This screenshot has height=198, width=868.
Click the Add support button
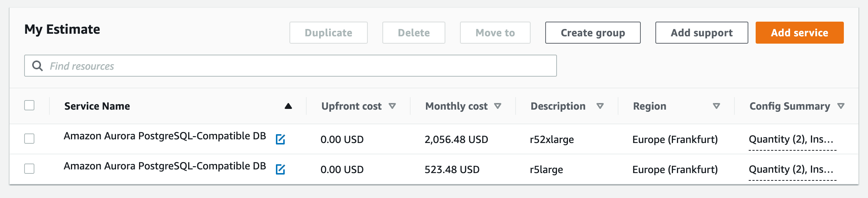point(701,33)
